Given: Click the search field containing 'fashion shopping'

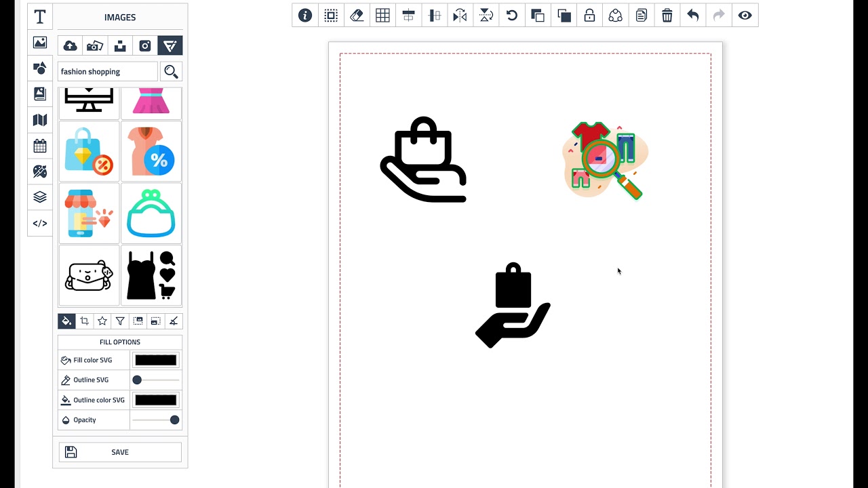Looking at the screenshot, I should coord(108,71).
